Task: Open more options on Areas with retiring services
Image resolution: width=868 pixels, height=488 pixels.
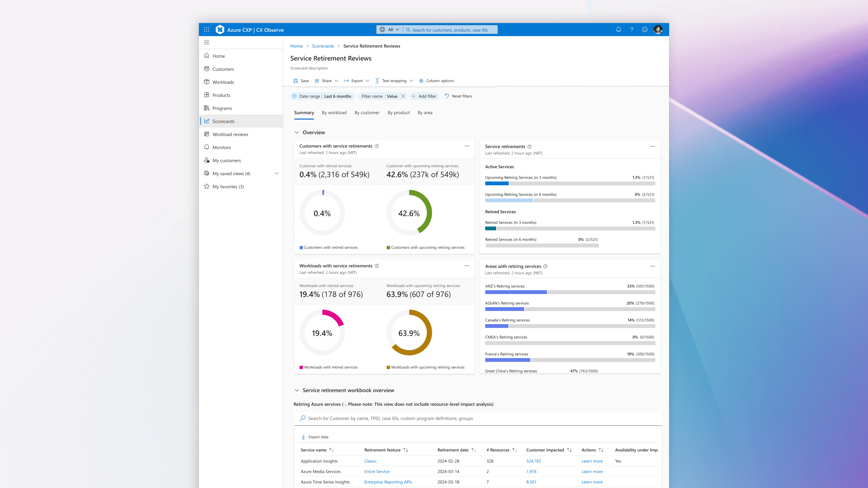Action: (652, 266)
